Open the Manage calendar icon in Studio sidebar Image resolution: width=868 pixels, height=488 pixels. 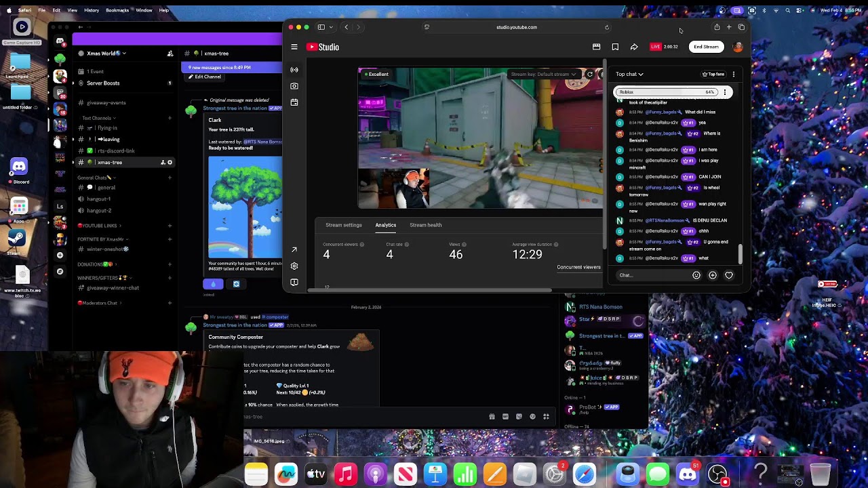tap(294, 102)
